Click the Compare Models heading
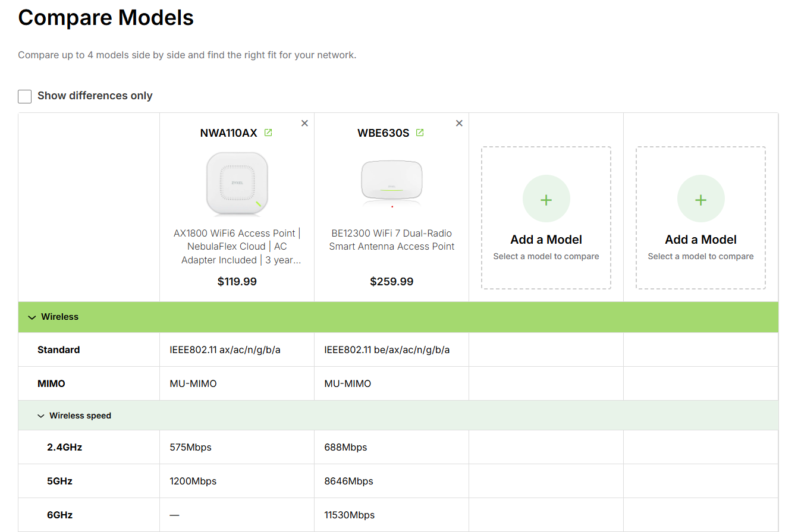The width and height of the screenshot is (798, 532). [x=106, y=18]
